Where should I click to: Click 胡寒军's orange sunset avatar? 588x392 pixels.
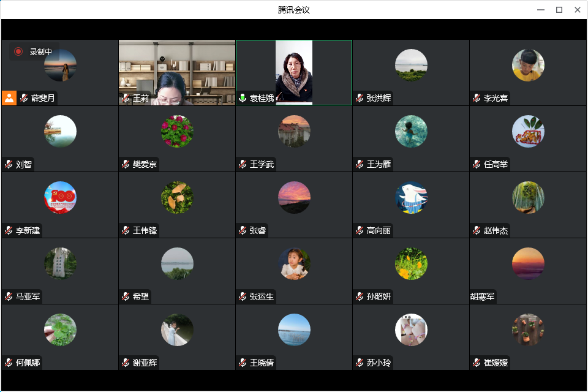pos(528,264)
